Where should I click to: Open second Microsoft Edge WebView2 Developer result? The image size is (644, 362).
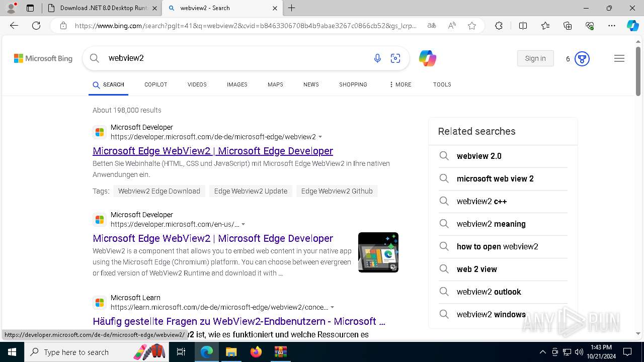tap(213, 238)
